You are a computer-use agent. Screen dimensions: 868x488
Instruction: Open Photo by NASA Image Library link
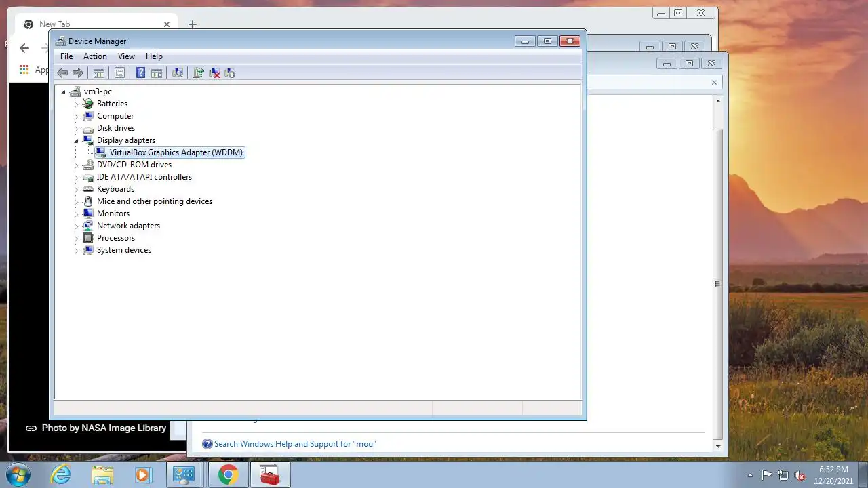104,428
